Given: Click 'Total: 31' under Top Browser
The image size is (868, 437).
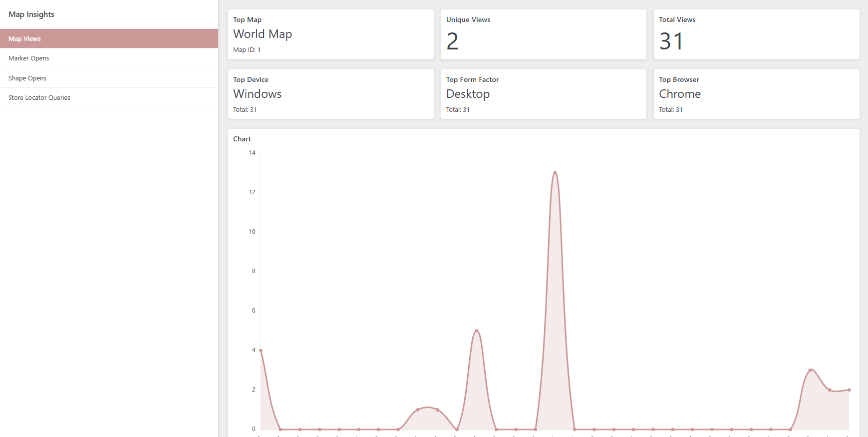Looking at the screenshot, I should (x=671, y=110).
